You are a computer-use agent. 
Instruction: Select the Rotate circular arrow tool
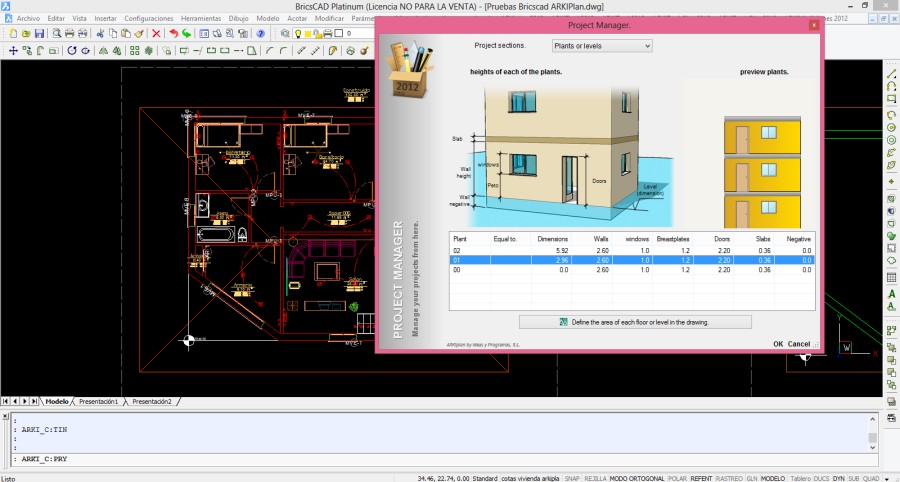coord(72,51)
